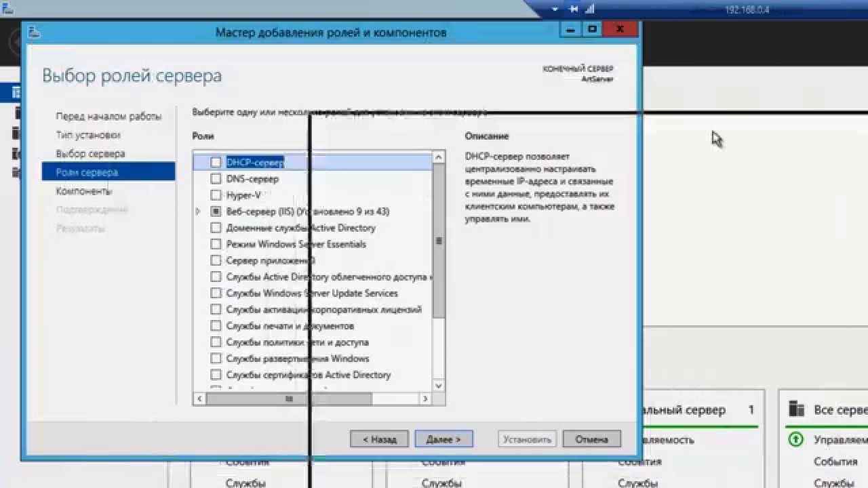868x488 pixels.
Task: Check Службы сертификатов Active Directory box
Action: (x=216, y=375)
